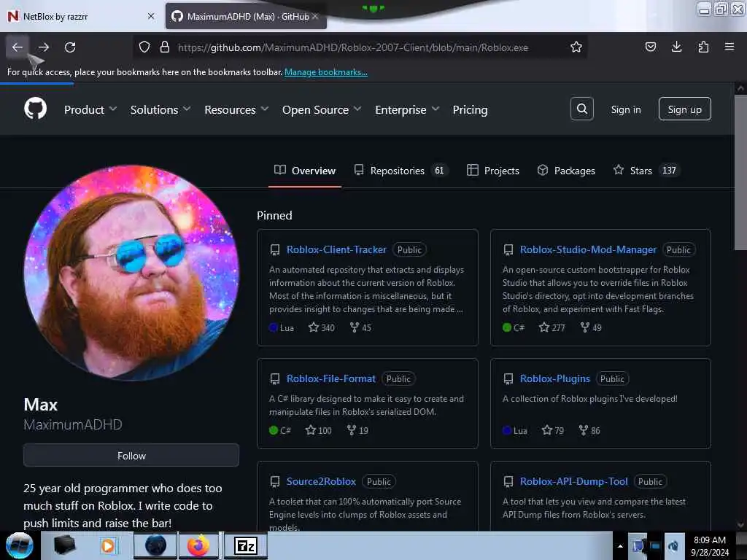Image resolution: width=747 pixels, height=560 pixels.
Task: Close the NetBlox by razzrr tab
Action: pyautogui.click(x=151, y=16)
